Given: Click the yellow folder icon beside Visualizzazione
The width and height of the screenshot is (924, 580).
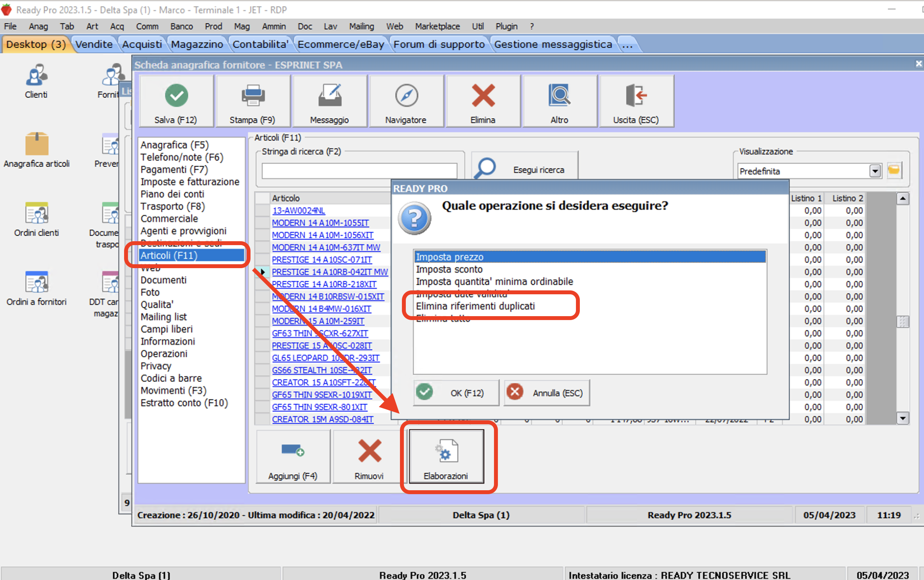Looking at the screenshot, I should tap(894, 170).
